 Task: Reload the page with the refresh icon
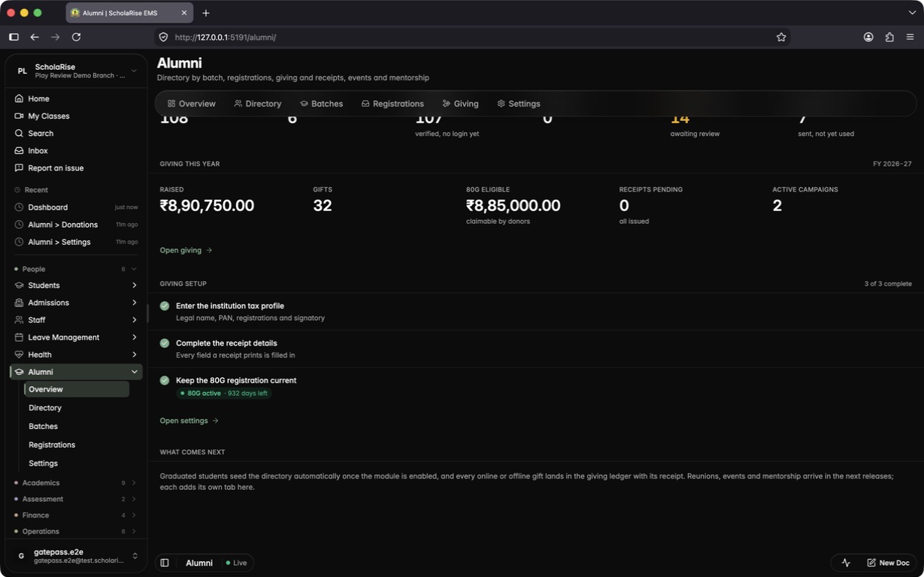click(x=76, y=37)
